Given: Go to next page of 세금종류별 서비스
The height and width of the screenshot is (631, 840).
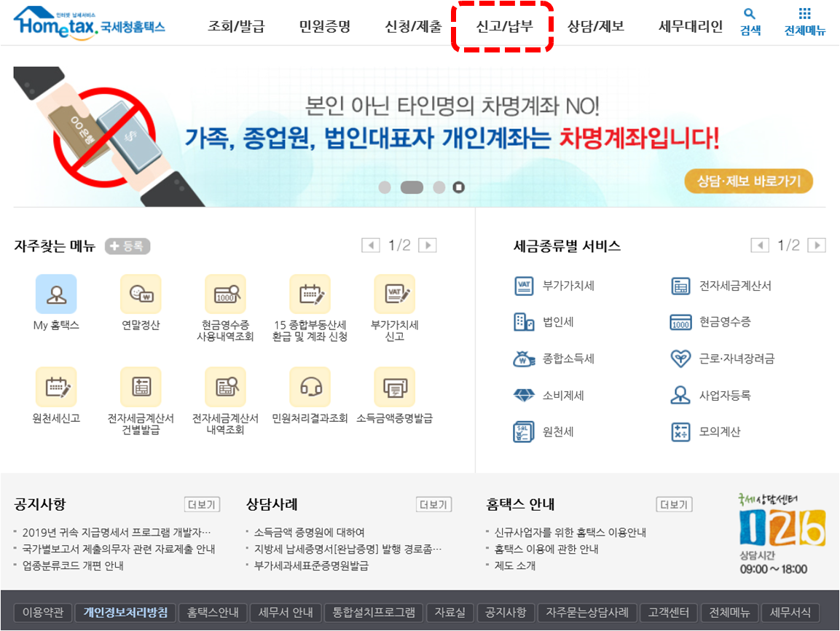Looking at the screenshot, I should click(x=817, y=246).
